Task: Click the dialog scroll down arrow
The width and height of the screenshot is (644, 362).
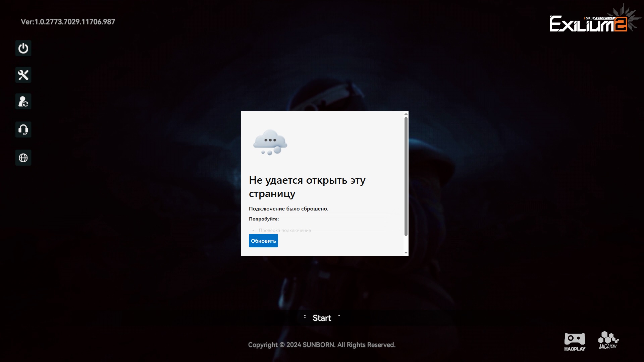Action: click(x=406, y=253)
